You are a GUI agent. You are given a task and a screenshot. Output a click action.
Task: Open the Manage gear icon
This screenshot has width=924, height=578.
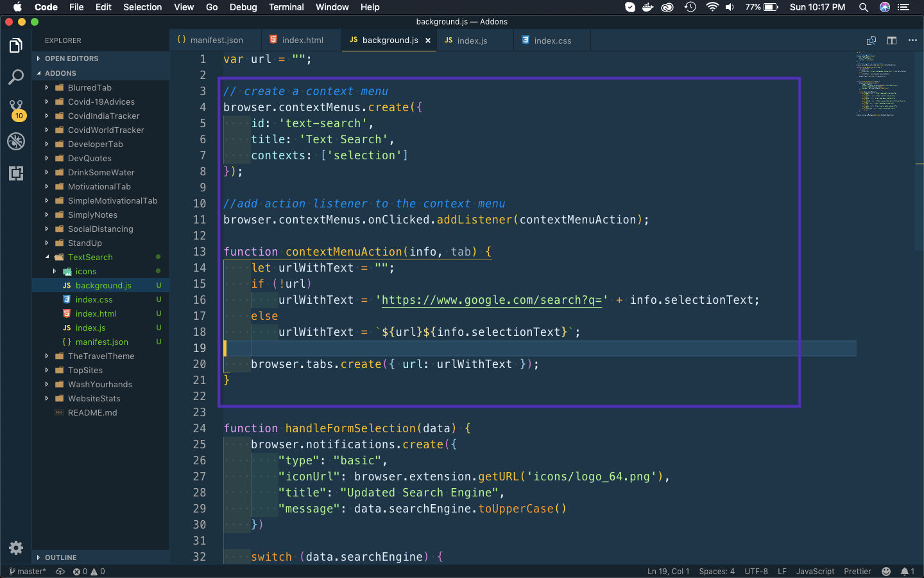16,548
